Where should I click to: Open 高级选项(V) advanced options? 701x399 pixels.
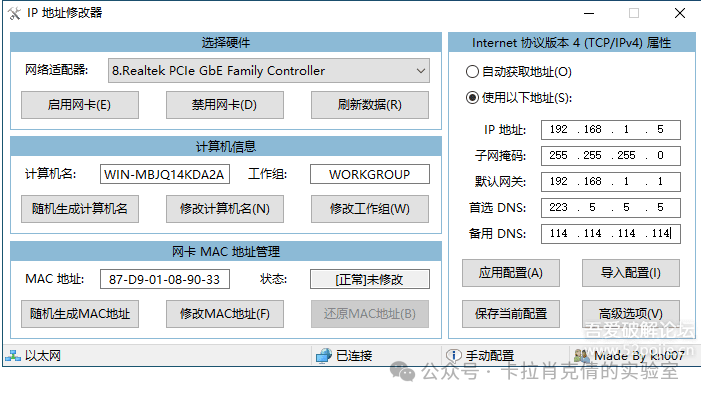pos(631,314)
